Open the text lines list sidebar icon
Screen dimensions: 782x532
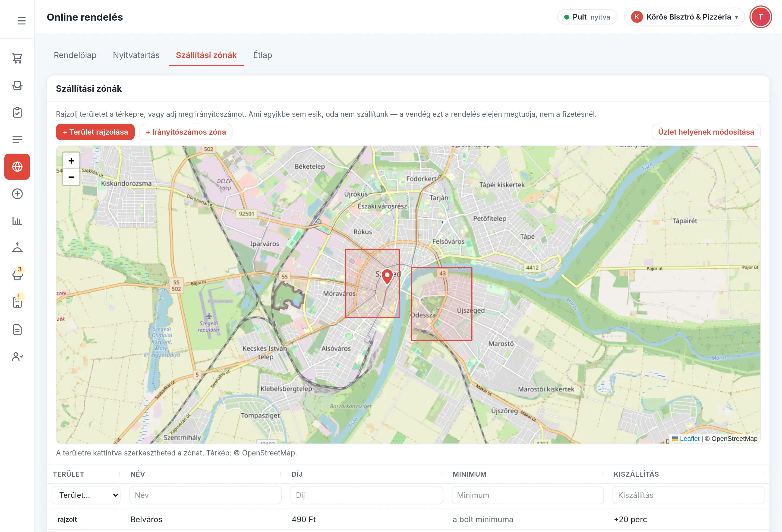[x=17, y=140]
